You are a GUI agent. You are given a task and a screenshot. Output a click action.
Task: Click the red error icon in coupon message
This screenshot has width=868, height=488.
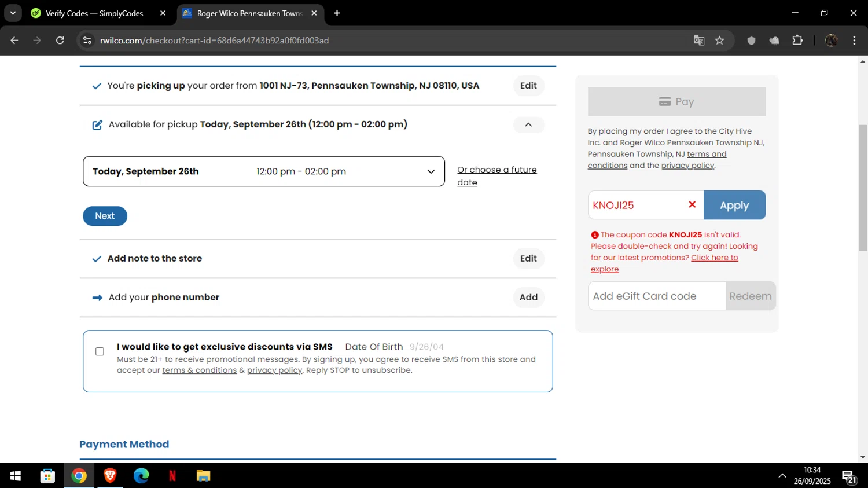[x=595, y=235]
